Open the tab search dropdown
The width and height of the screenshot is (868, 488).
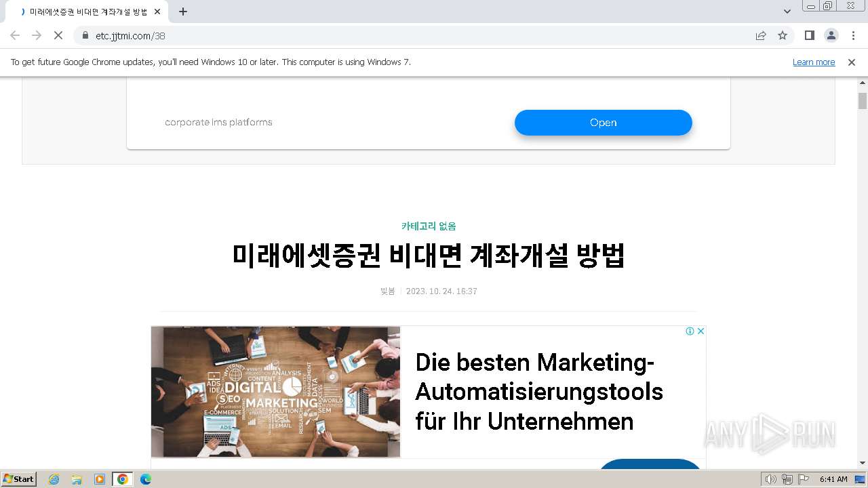pyautogui.click(x=787, y=12)
